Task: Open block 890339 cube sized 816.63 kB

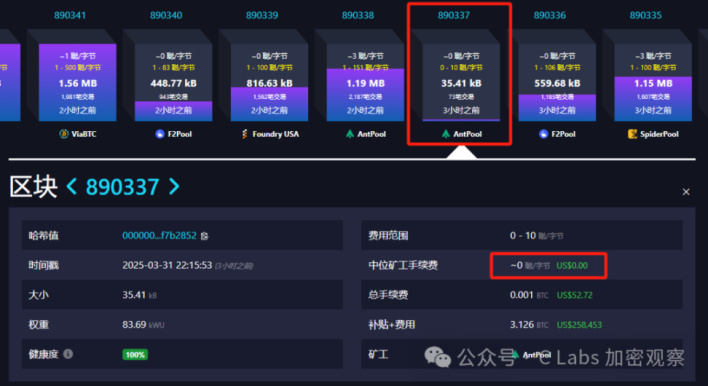Action: tap(270, 82)
